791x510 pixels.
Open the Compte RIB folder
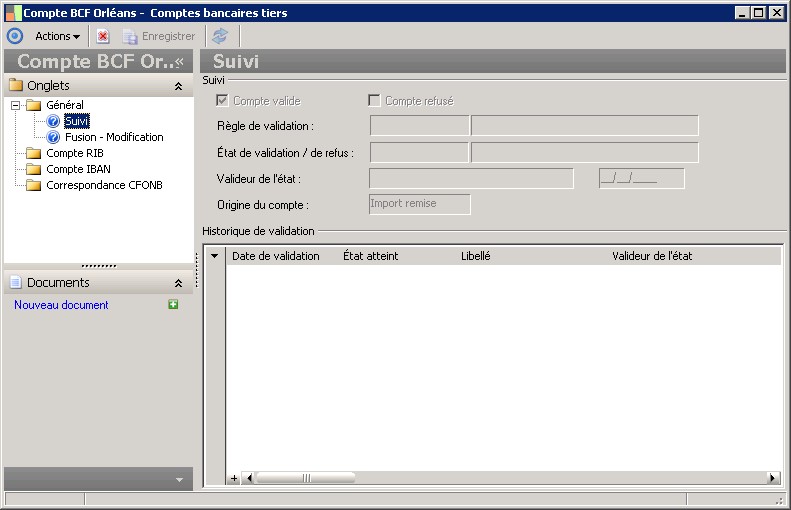click(75, 153)
